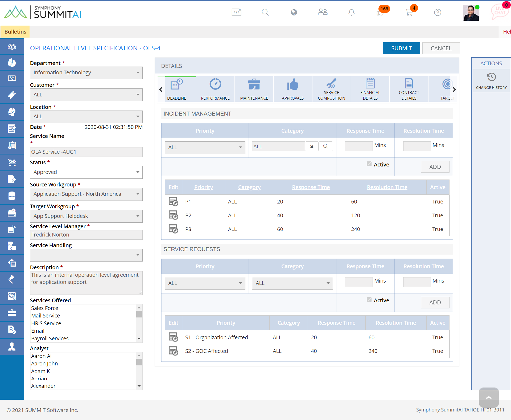Edit the S1 - Organization Affected row

(174, 337)
